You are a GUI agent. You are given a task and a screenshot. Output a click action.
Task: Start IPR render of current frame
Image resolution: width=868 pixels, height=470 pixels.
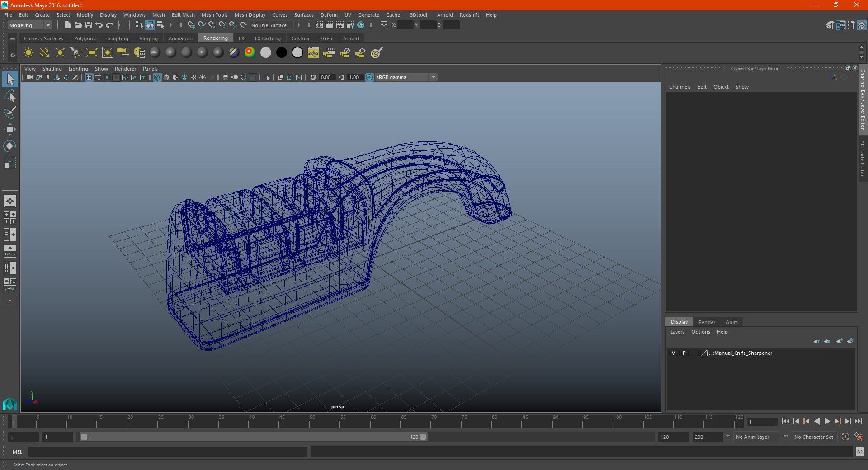point(340,25)
